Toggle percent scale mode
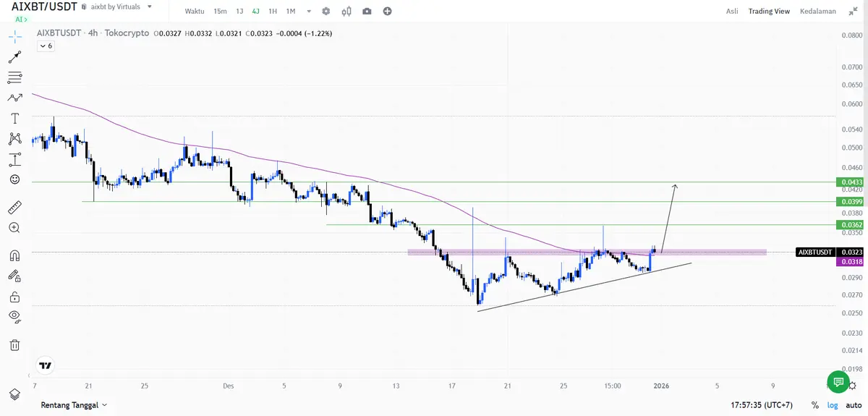Image resolution: width=868 pixels, height=416 pixels. point(815,405)
